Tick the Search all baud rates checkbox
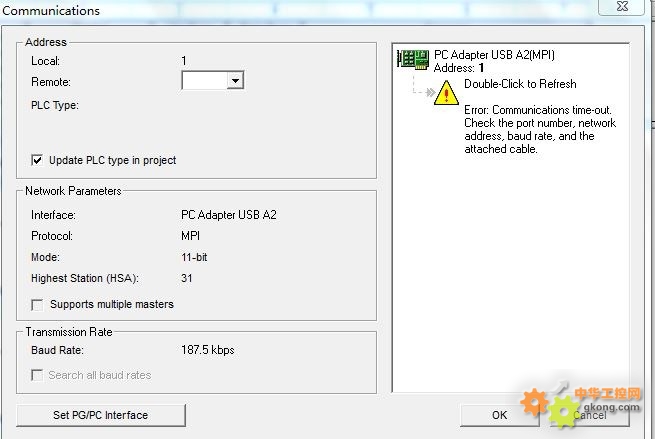This screenshot has width=655, height=439. 37,375
